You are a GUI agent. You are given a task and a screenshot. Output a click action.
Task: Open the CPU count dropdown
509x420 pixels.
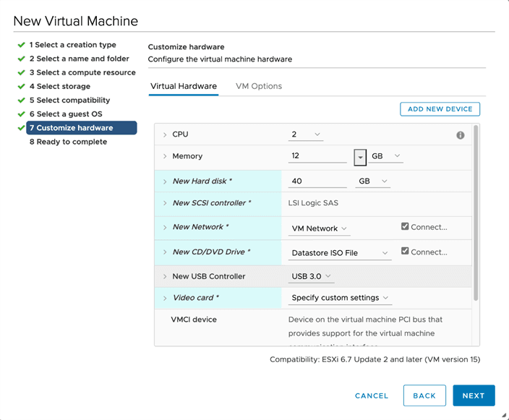point(307,135)
